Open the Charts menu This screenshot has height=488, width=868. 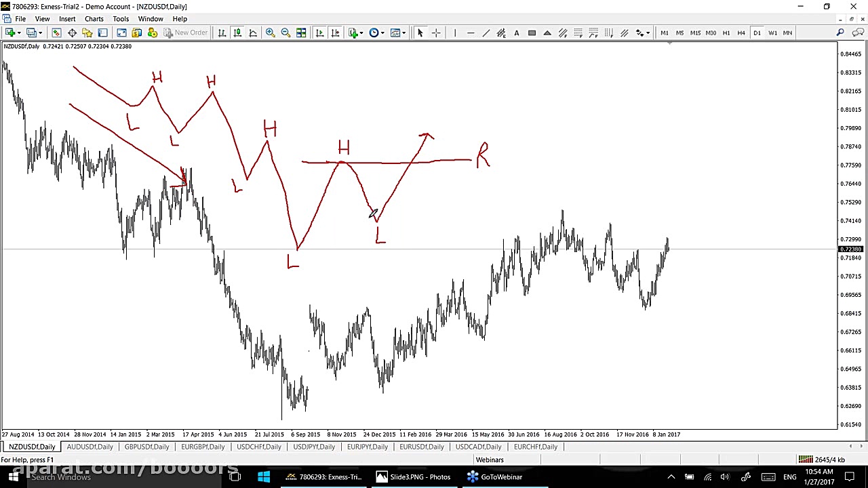click(x=94, y=19)
